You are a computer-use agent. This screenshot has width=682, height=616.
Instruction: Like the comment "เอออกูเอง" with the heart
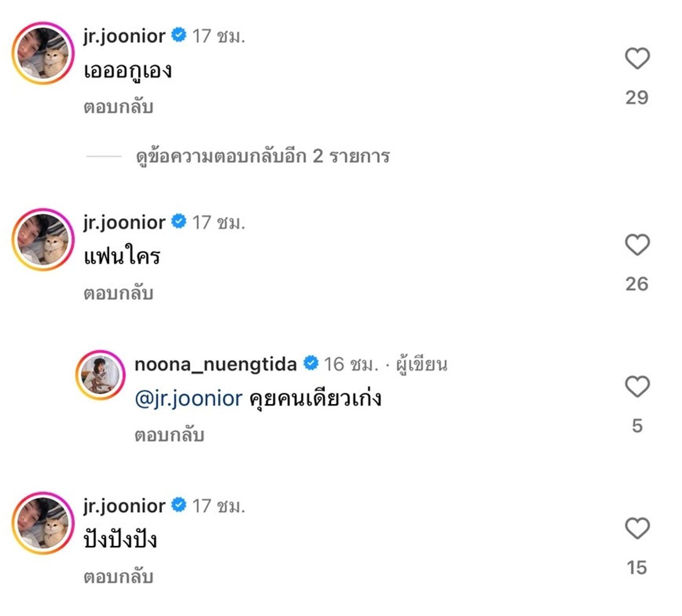(x=637, y=59)
